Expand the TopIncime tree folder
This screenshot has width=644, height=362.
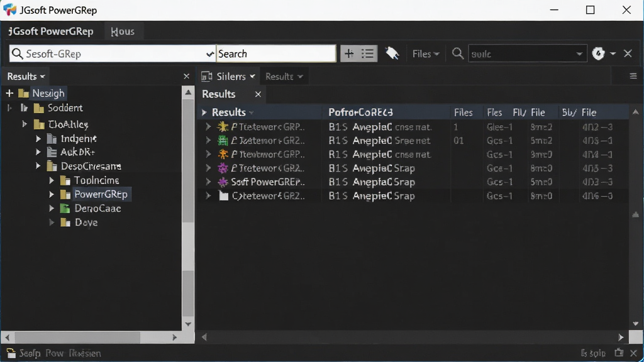(x=52, y=180)
